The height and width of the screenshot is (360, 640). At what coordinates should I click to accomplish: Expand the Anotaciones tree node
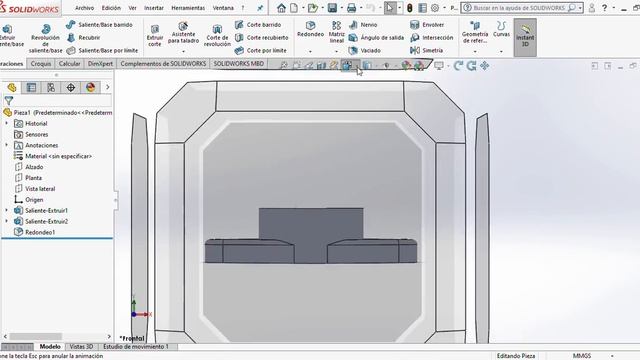[x=7, y=145]
